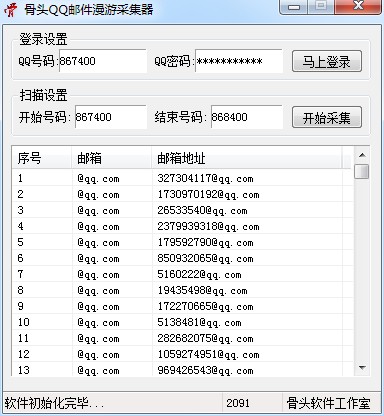Focus the QQ号码 input field
The width and height of the screenshot is (384, 416).
tap(103, 61)
